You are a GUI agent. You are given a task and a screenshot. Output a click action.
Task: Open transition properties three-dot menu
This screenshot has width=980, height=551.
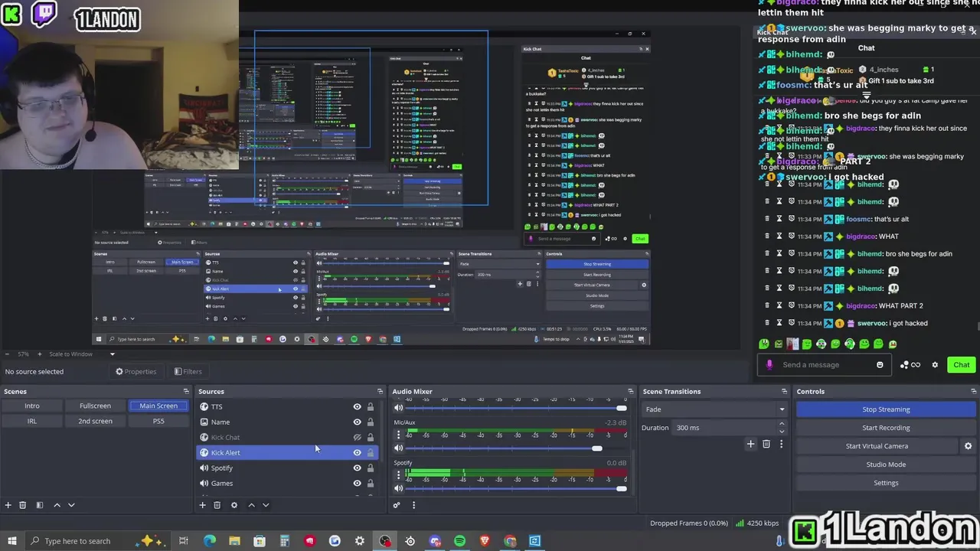click(x=781, y=444)
